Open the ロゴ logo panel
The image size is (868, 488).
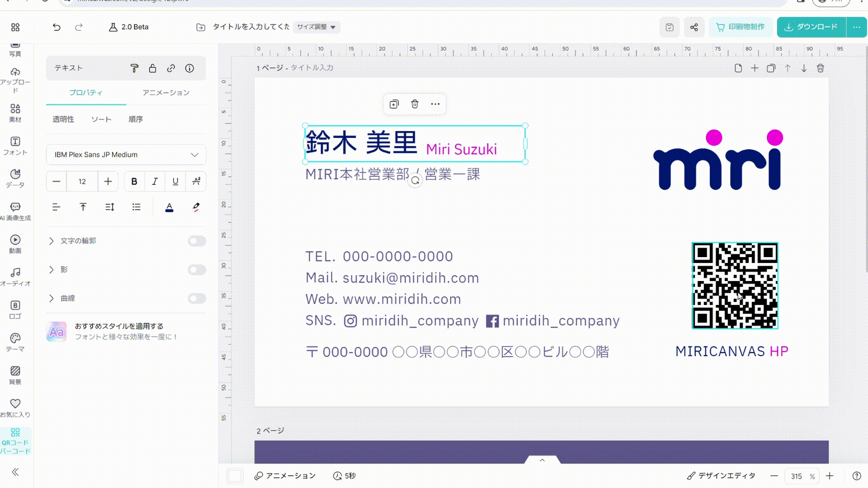(15, 310)
